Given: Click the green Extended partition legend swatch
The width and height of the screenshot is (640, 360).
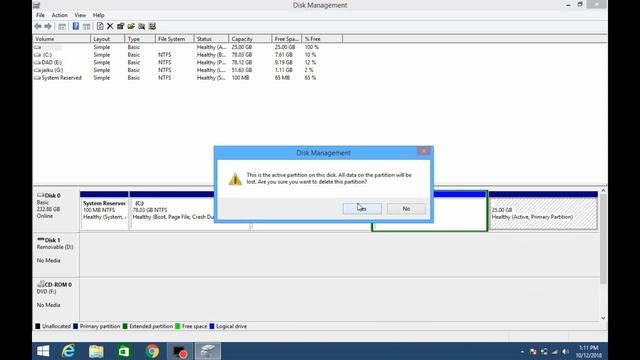Looking at the screenshot, I should click(x=125, y=326).
